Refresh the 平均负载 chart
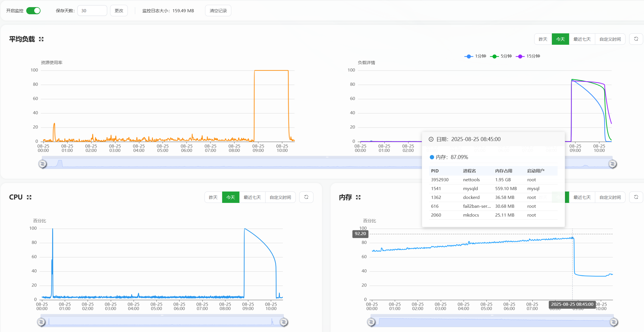 (x=636, y=39)
